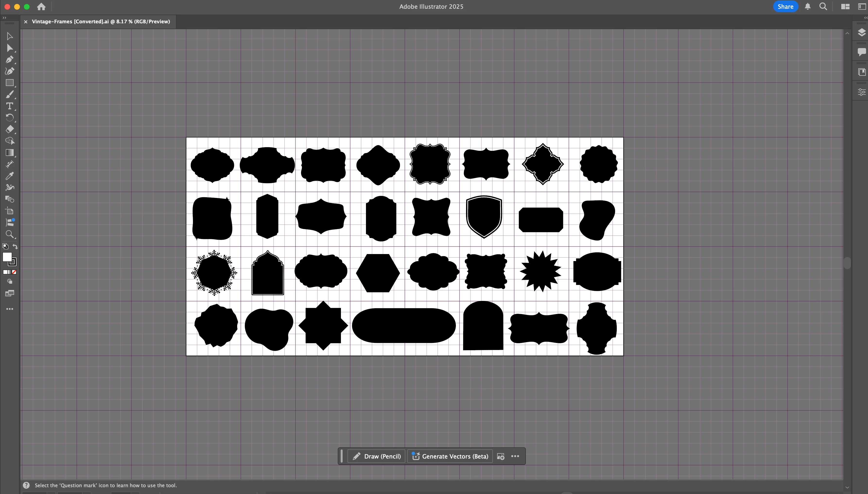Choose the Type tool
The width and height of the screenshot is (868, 494).
(9, 106)
